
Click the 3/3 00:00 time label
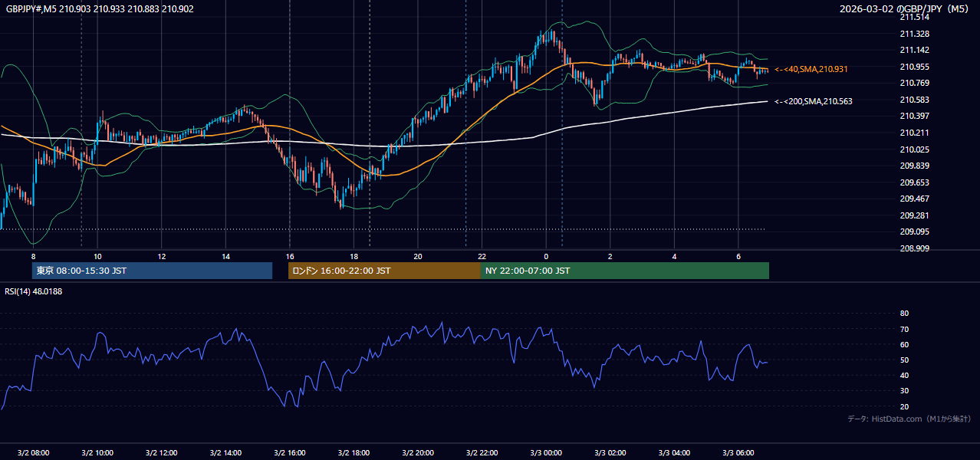coord(546,453)
